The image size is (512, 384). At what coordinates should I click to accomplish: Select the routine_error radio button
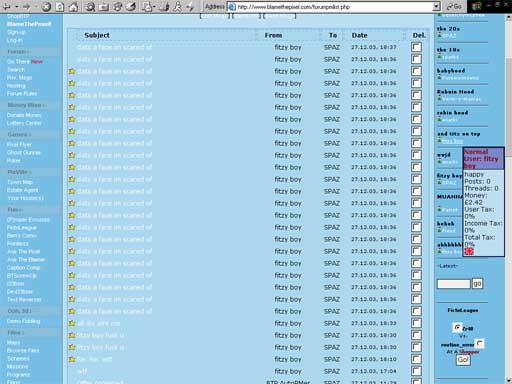pos(479,343)
